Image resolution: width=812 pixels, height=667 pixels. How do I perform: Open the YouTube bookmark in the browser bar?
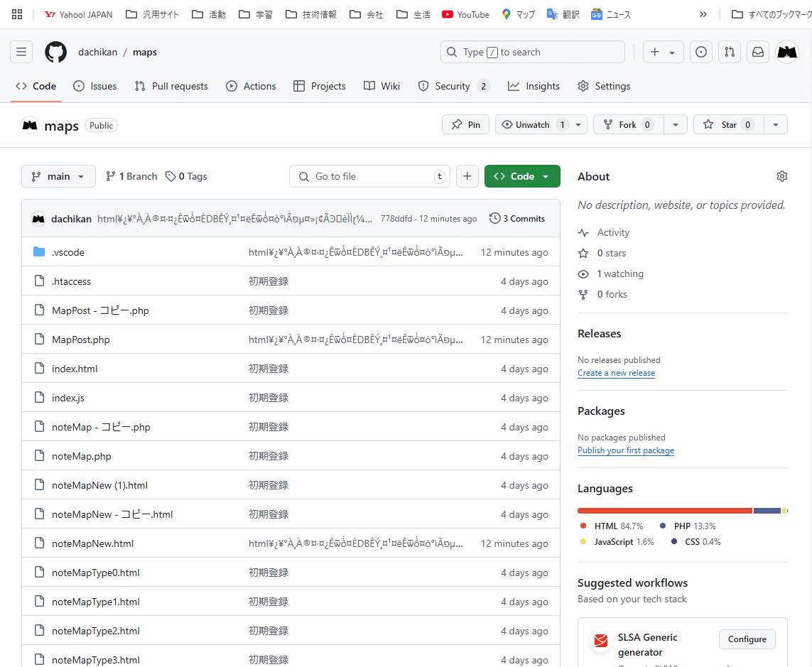click(x=465, y=13)
